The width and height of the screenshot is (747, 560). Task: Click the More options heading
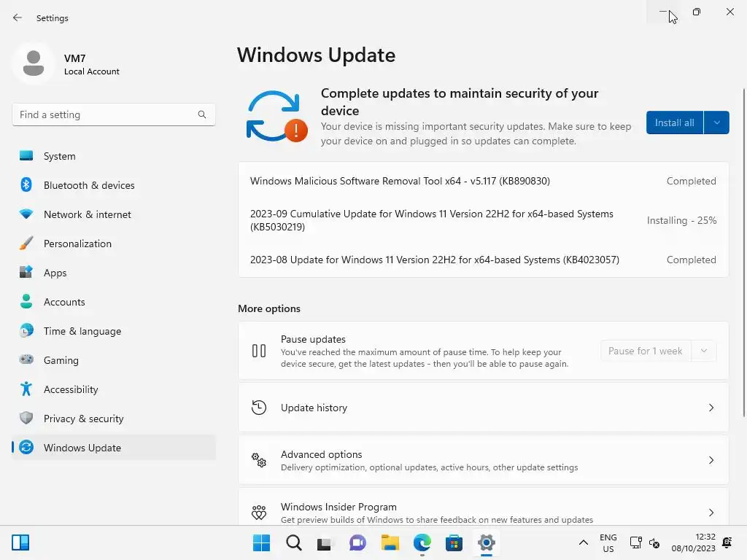269,308
